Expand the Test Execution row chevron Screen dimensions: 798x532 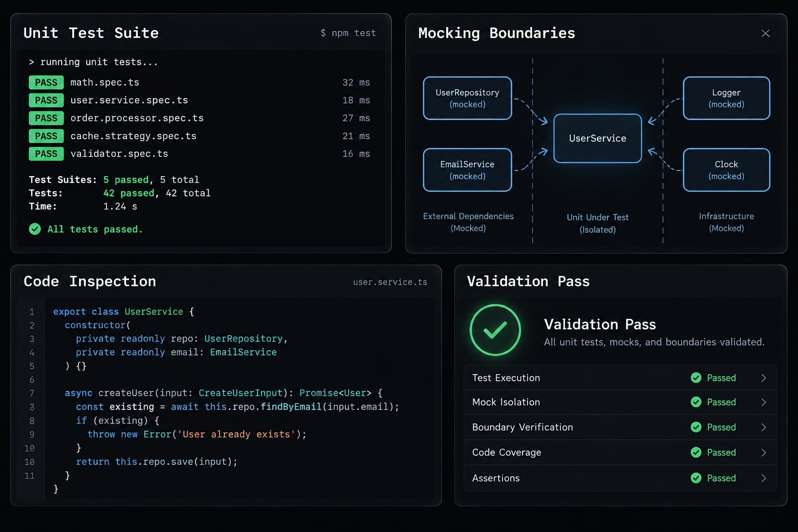tap(764, 378)
